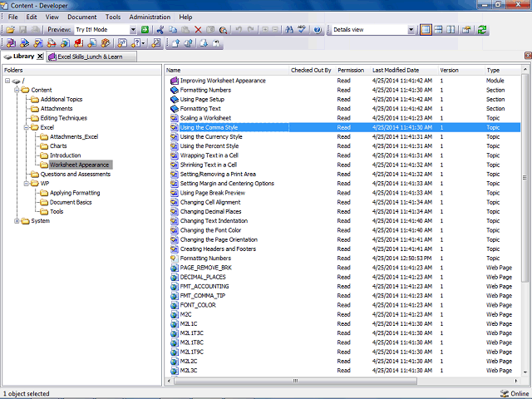This screenshot has height=399, width=532.
Task: Sort by the Permission column header
Action: pyautogui.click(x=352, y=70)
